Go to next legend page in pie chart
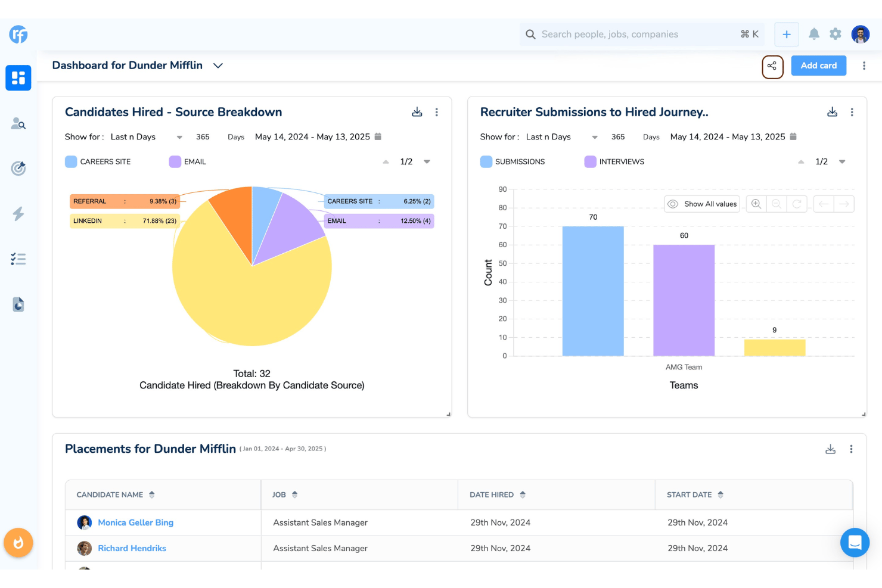The width and height of the screenshot is (882, 588). pyautogui.click(x=427, y=161)
